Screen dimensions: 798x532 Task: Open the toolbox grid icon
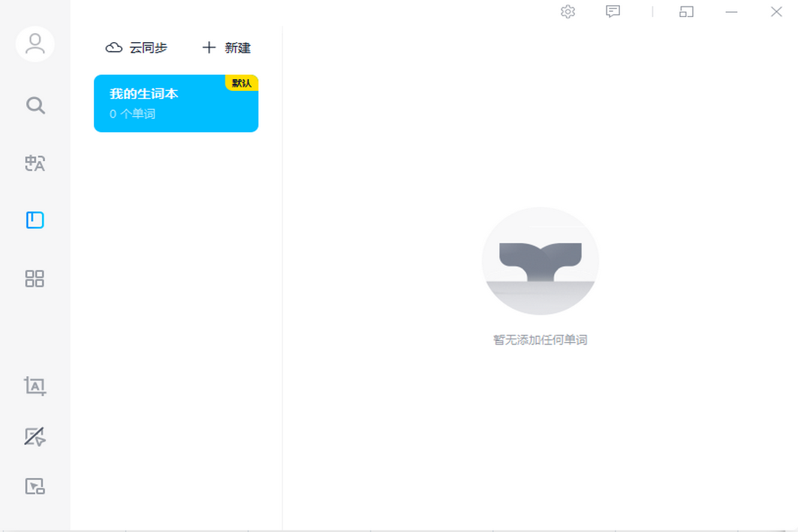tap(35, 279)
